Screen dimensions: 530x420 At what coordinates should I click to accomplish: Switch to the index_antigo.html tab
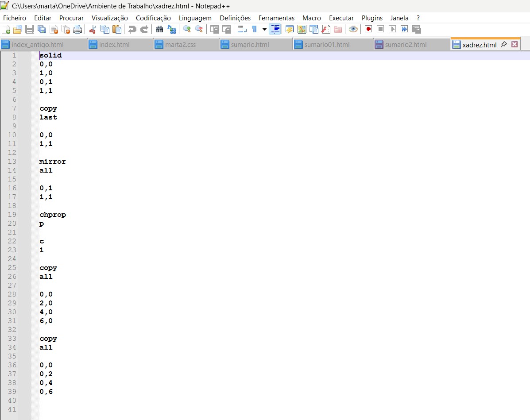click(x=43, y=45)
